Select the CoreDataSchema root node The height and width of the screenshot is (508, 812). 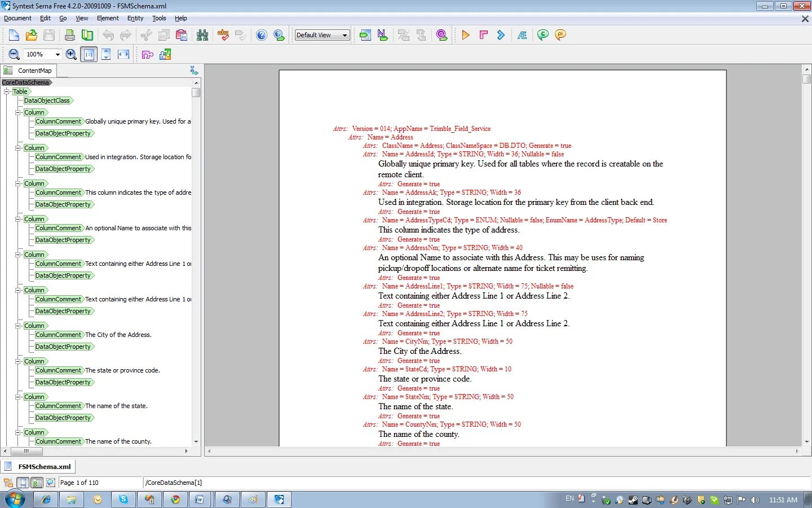click(x=26, y=82)
